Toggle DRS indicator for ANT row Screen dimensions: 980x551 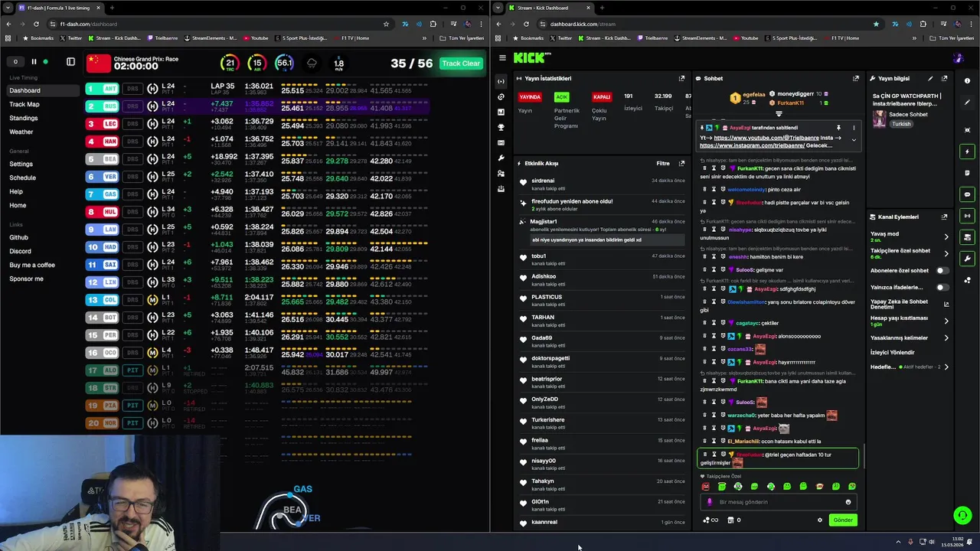[x=132, y=89]
